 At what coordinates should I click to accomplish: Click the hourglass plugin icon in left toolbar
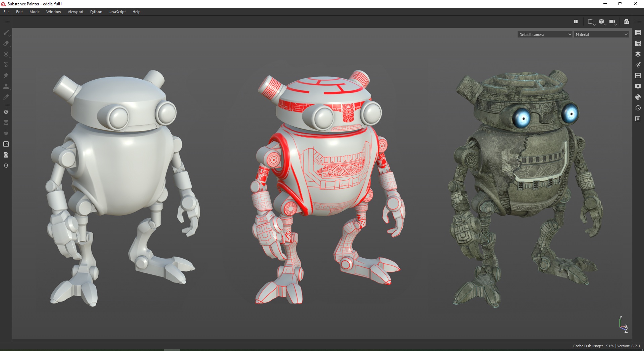coord(6,123)
